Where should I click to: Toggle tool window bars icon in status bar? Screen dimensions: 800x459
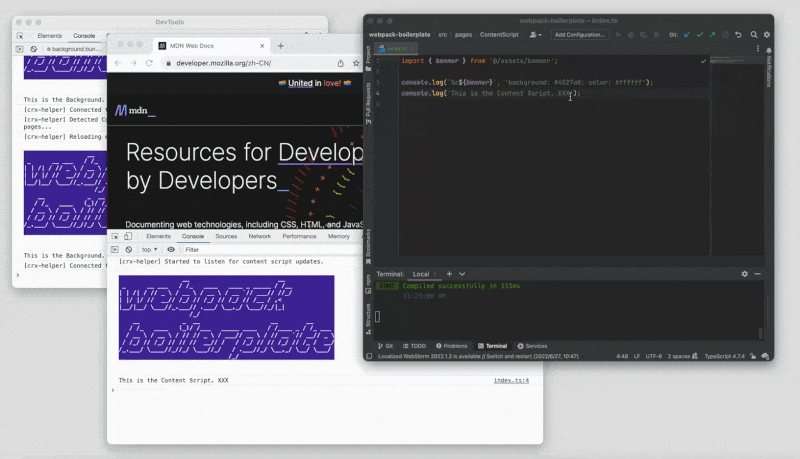pyautogui.click(x=369, y=356)
